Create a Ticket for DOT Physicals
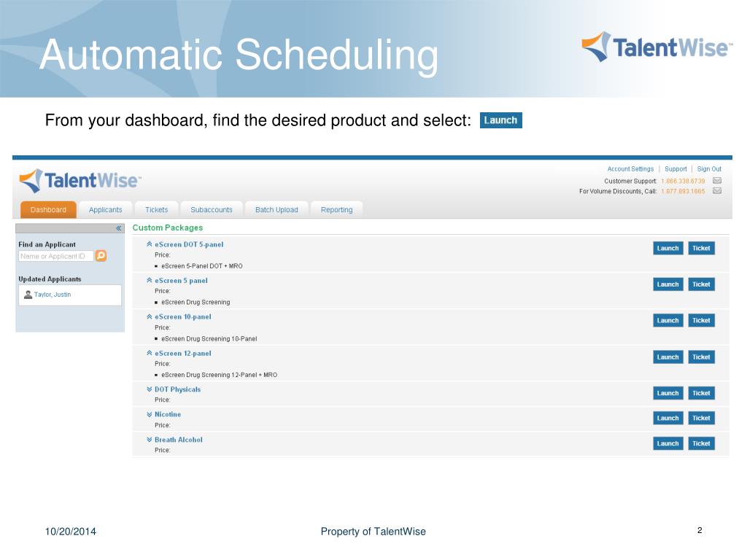Screen dimensions: 747x560 (x=701, y=393)
